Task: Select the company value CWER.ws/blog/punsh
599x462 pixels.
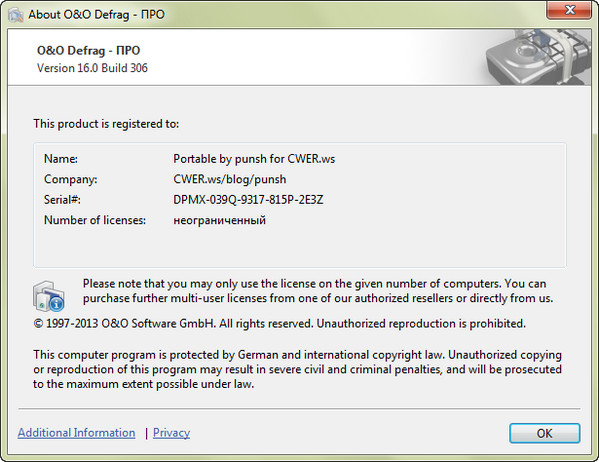Action: (230, 179)
